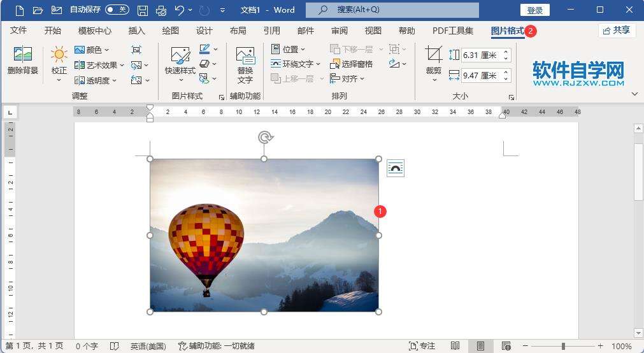Click the 共享 share button
644x353 pixels.
click(x=617, y=31)
